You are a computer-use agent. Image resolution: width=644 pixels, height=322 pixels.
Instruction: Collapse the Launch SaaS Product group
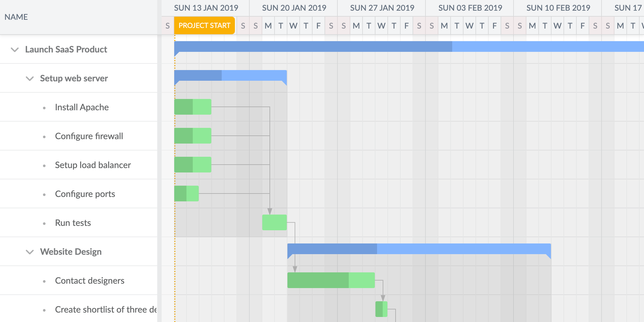(x=15, y=50)
